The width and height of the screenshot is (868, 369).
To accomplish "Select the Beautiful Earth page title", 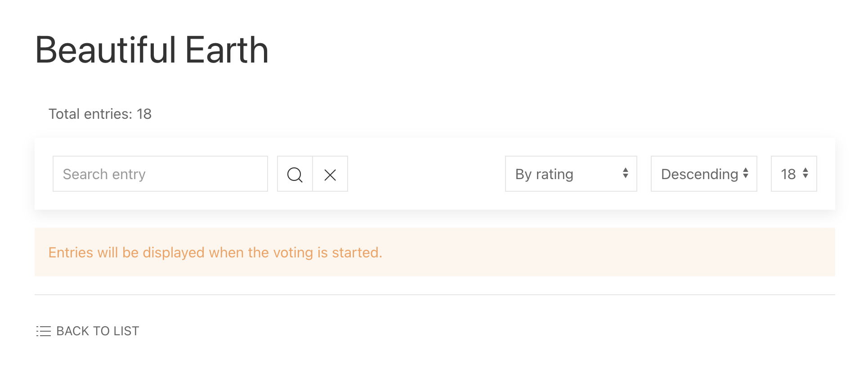I will [x=152, y=50].
